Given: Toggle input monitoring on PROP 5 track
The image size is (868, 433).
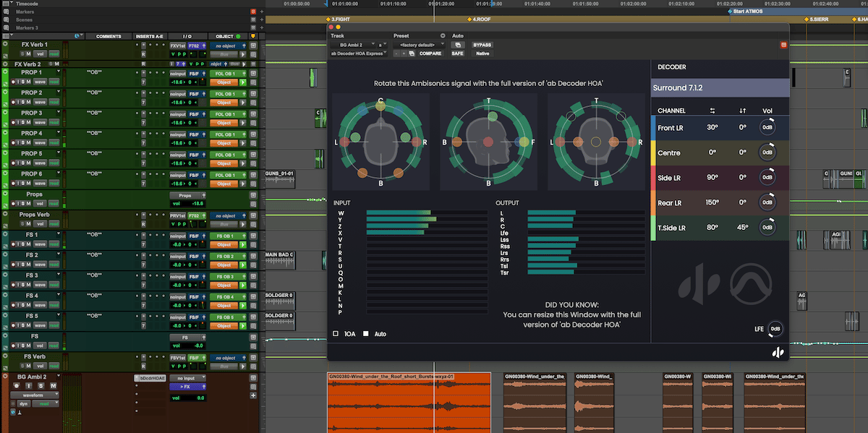Looking at the screenshot, I should 18,163.
